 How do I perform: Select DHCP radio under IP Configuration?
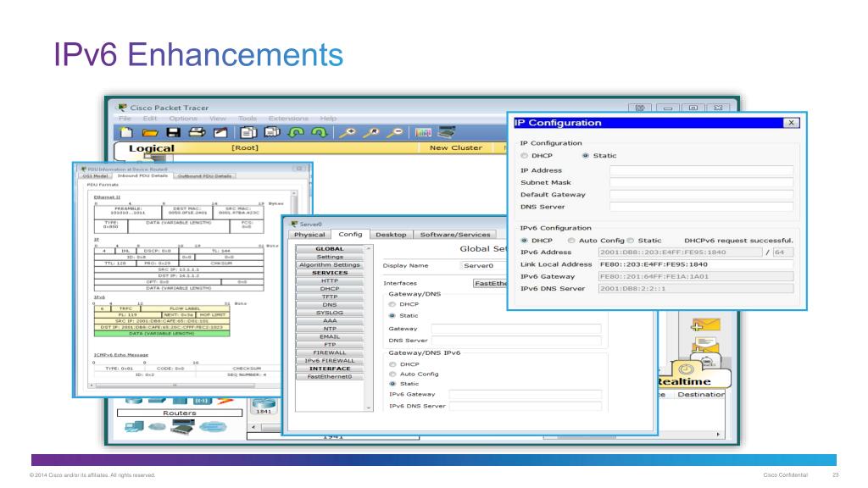524,156
